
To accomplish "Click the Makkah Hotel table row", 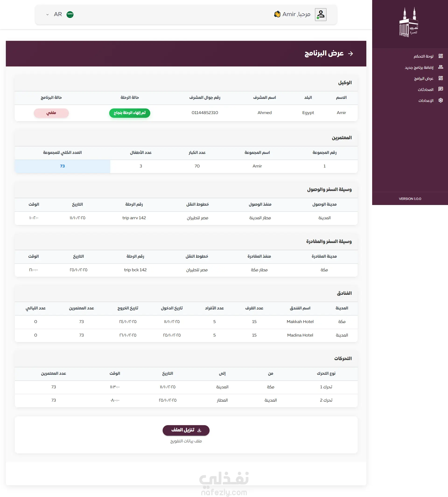I will 300,322.
